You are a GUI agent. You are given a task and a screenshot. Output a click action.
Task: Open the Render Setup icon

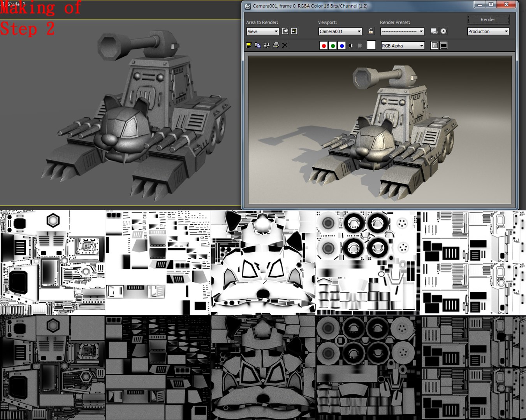coord(434,31)
